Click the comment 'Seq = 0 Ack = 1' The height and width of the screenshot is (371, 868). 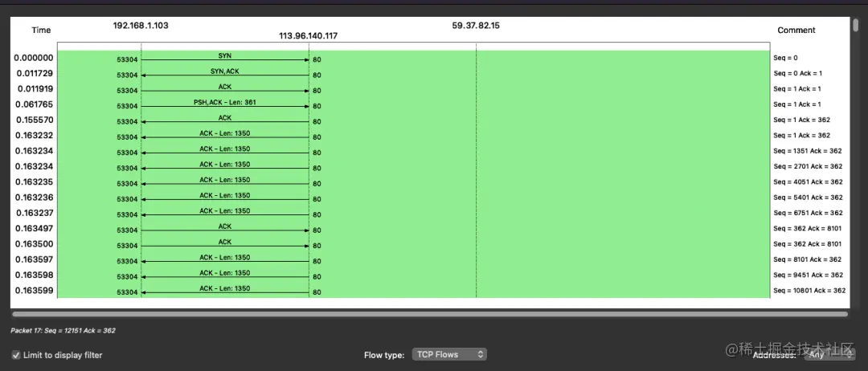798,73
